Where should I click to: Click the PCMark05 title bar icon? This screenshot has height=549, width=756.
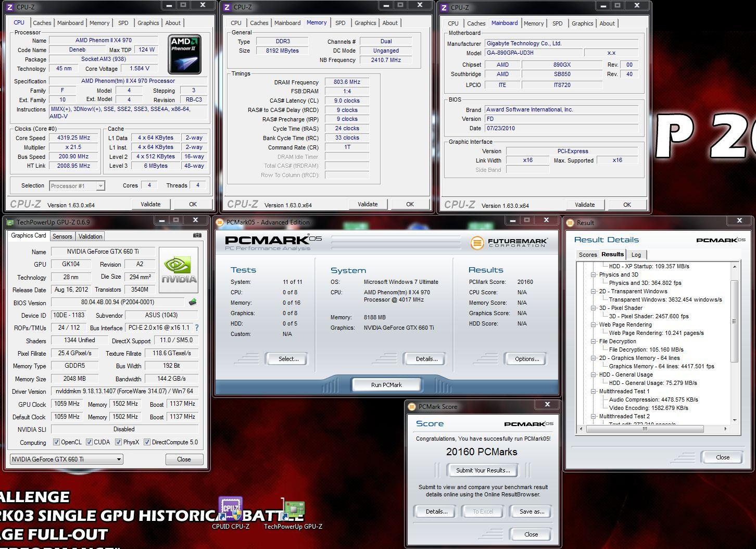click(x=221, y=222)
